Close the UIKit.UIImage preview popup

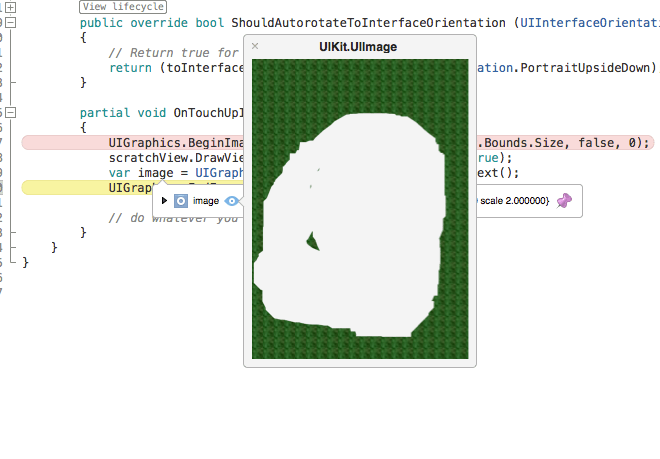tap(255, 46)
